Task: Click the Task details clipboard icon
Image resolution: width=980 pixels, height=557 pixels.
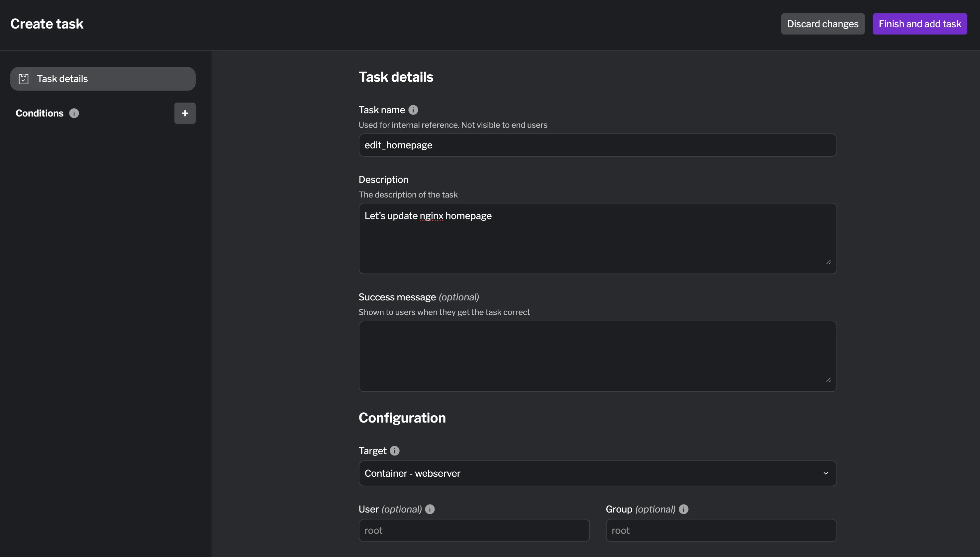Action: [24, 79]
